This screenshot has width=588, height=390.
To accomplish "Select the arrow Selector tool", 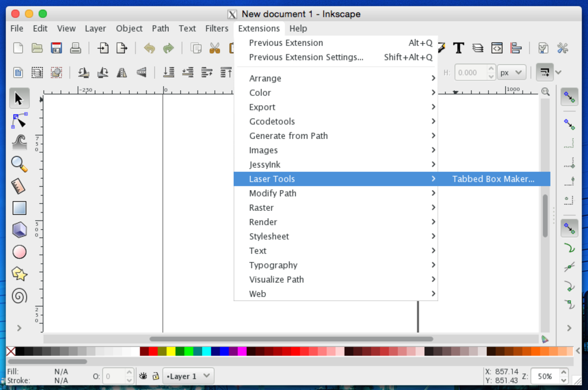I will [x=19, y=98].
